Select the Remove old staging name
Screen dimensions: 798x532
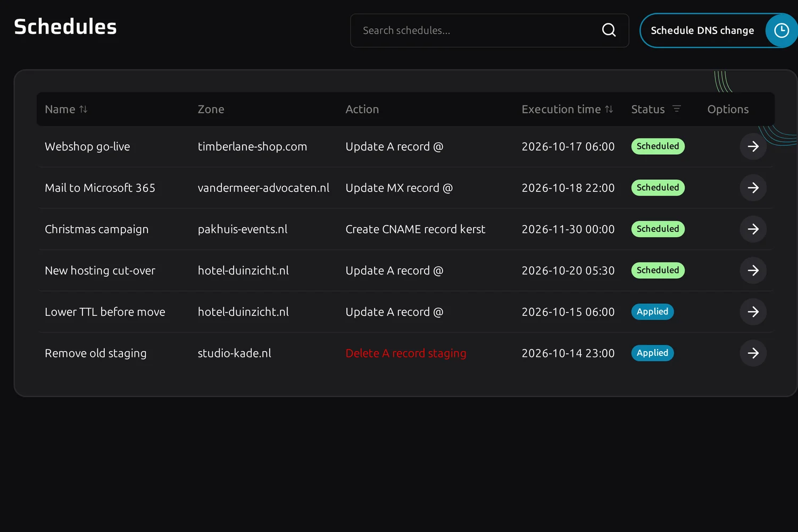95,353
